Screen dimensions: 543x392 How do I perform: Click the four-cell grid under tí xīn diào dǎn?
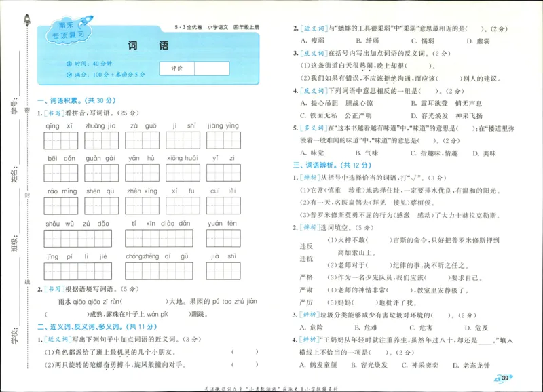(159, 238)
